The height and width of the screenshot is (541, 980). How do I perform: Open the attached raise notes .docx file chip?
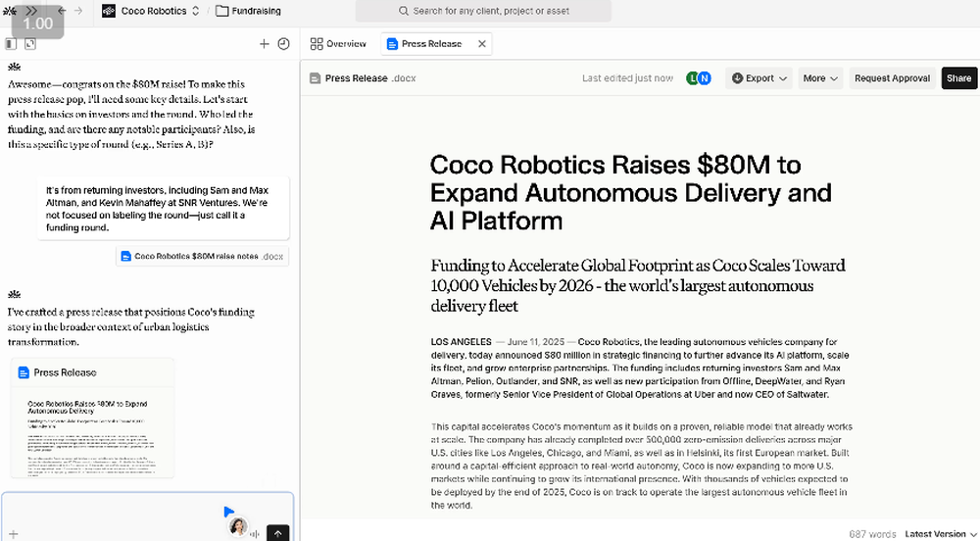click(203, 256)
